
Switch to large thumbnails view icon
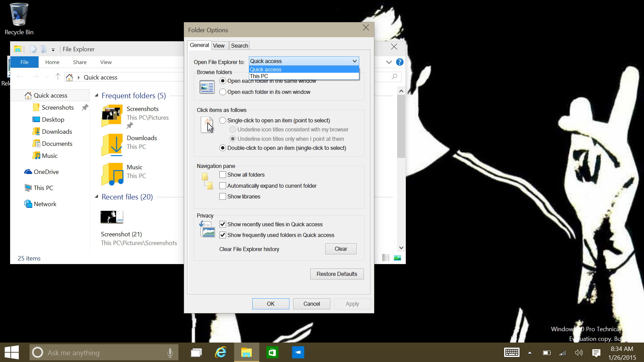point(397,258)
